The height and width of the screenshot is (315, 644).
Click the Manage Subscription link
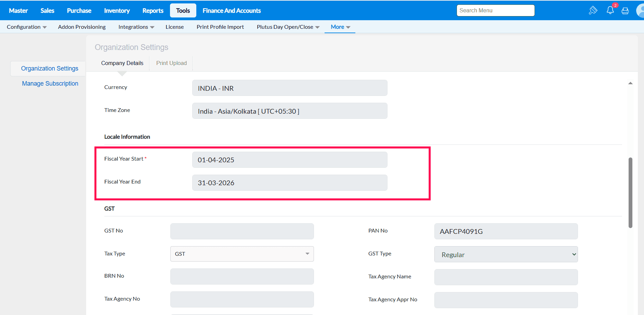[50, 84]
